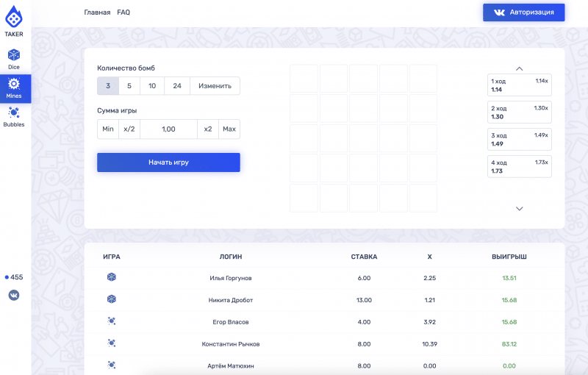Set bomb count to 5

pos(129,86)
